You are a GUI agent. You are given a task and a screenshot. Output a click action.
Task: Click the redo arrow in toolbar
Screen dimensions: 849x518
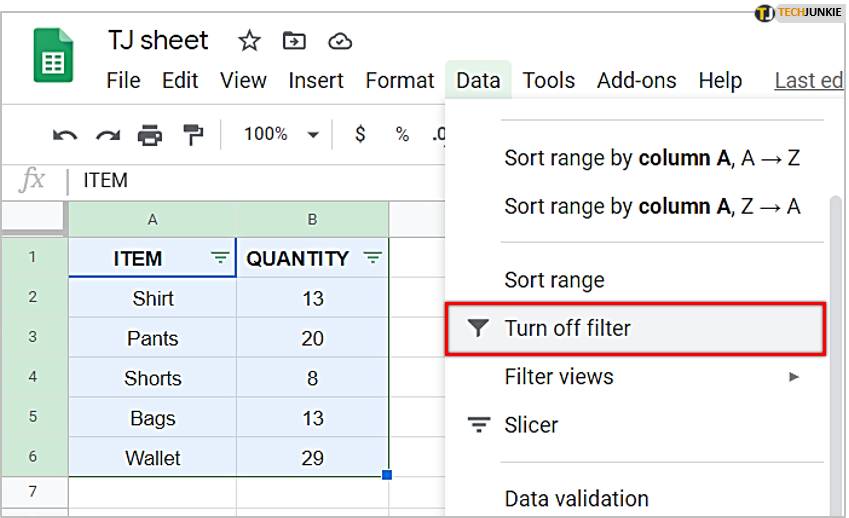tap(108, 135)
